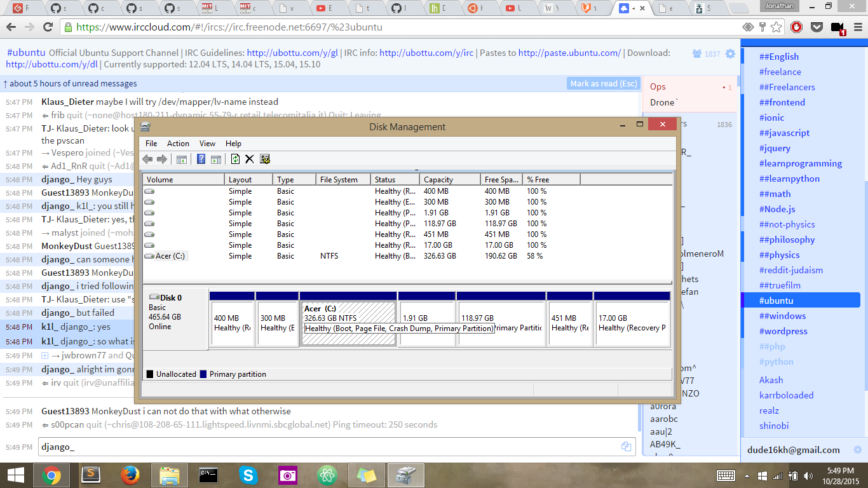
Task: Click the AdBlock stop-hand extension icon
Action: pyautogui.click(x=796, y=27)
